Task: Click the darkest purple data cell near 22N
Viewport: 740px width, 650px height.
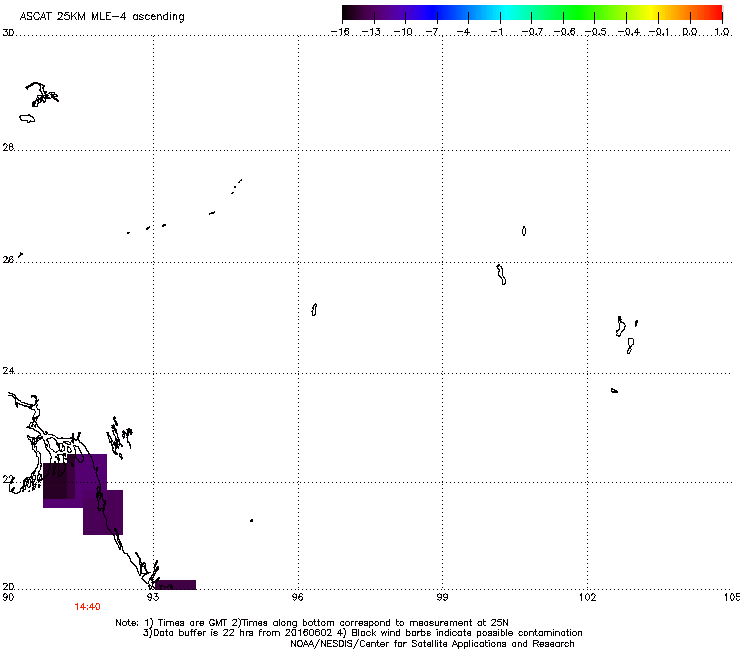Action: [x=55, y=481]
